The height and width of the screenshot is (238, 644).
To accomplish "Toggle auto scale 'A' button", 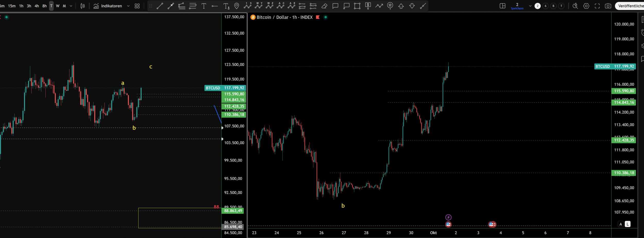I will (x=621, y=224).
